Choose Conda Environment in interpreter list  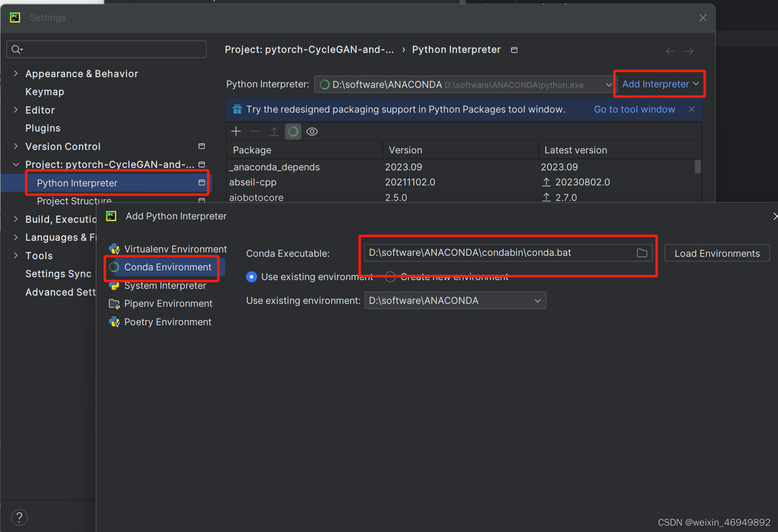click(167, 267)
